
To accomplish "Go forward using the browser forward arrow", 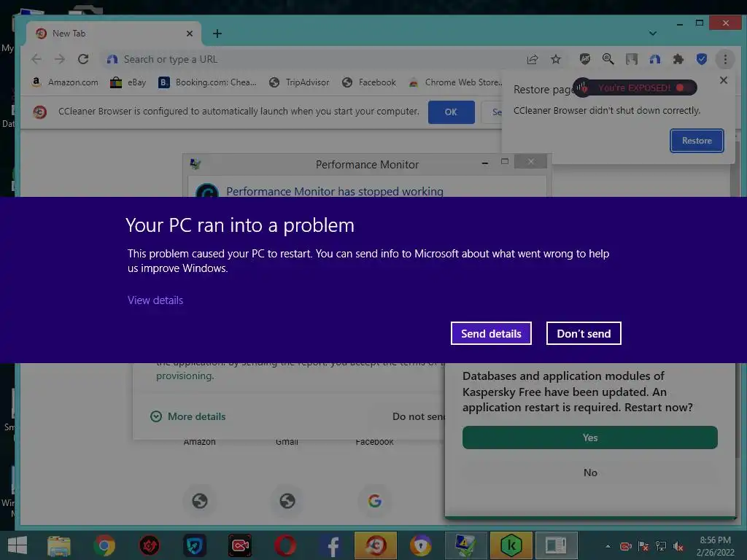I will click(60, 59).
